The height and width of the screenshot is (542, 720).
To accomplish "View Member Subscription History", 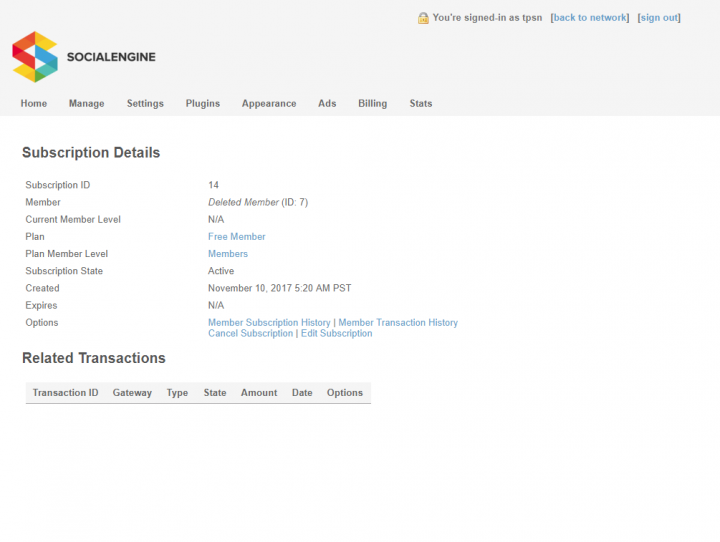I will (269, 322).
